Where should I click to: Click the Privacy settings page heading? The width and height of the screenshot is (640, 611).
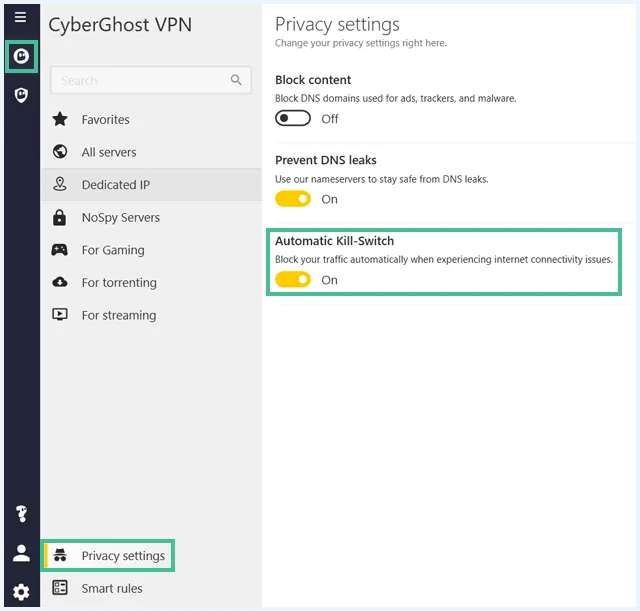[337, 24]
